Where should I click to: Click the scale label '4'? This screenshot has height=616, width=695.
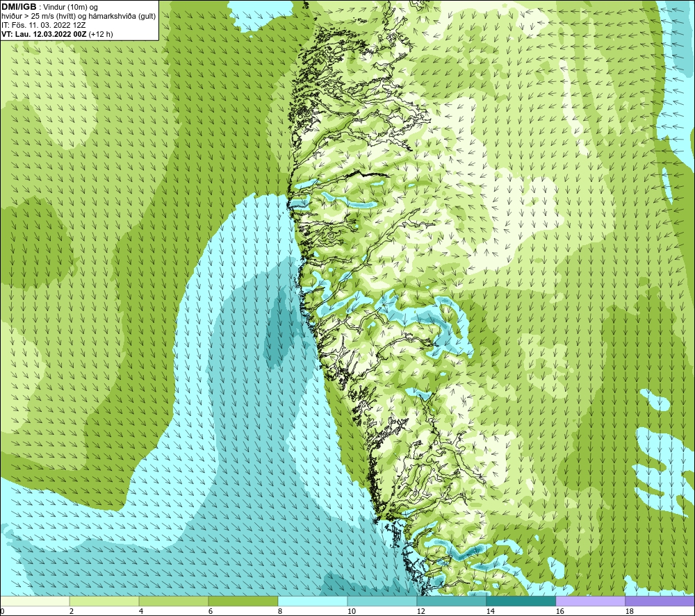pyautogui.click(x=141, y=612)
